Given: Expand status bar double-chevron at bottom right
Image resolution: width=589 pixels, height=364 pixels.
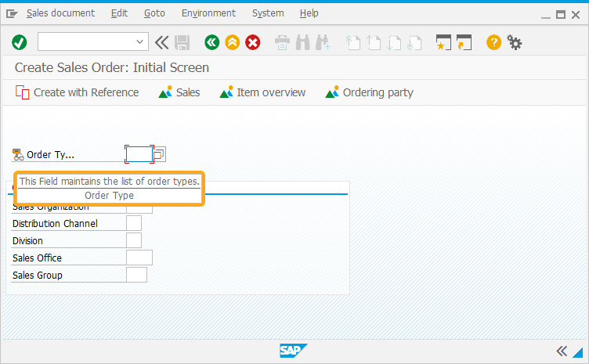Looking at the screenshot, I should click(x=562, y=351).
